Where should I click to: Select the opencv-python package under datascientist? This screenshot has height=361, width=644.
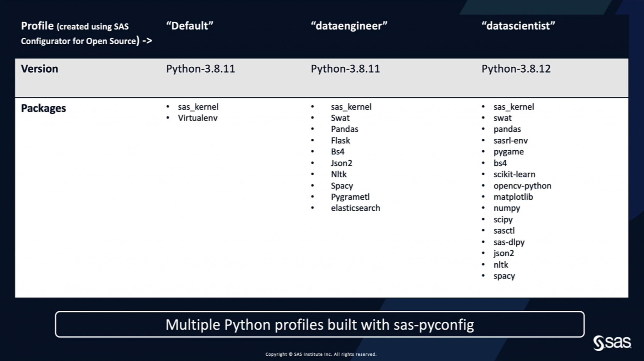point(523,186)
